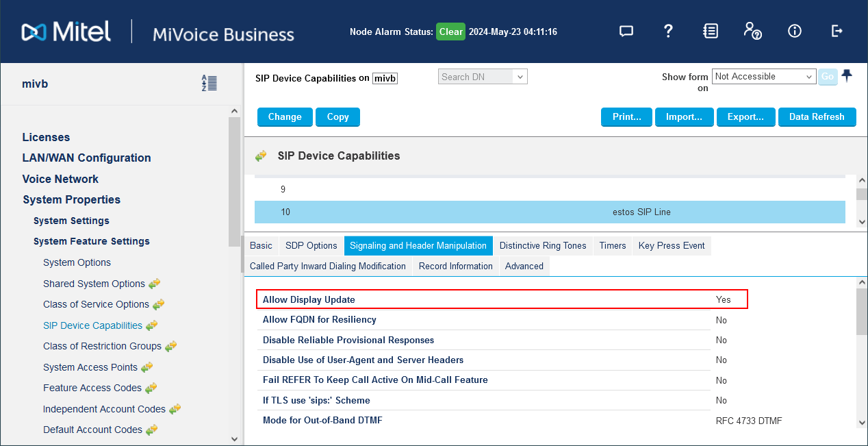868x446 pixels.
Task: Open the Distinctive Ring Tones tab
Action: coord(542,245)
